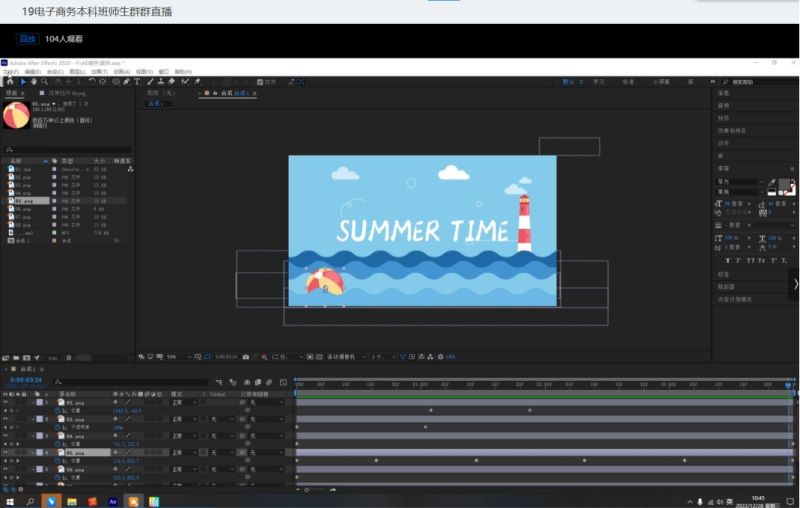Select the Zoom magnifier tool

click(43, 82)
